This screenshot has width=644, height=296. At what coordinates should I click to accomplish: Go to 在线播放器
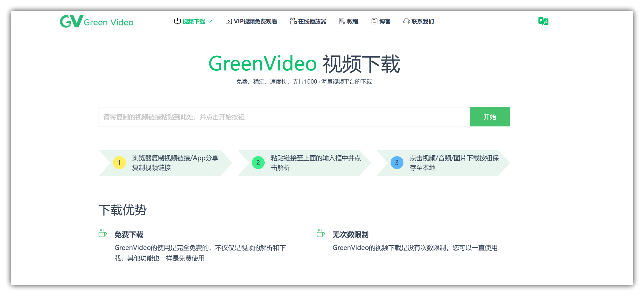coord(312,21)
